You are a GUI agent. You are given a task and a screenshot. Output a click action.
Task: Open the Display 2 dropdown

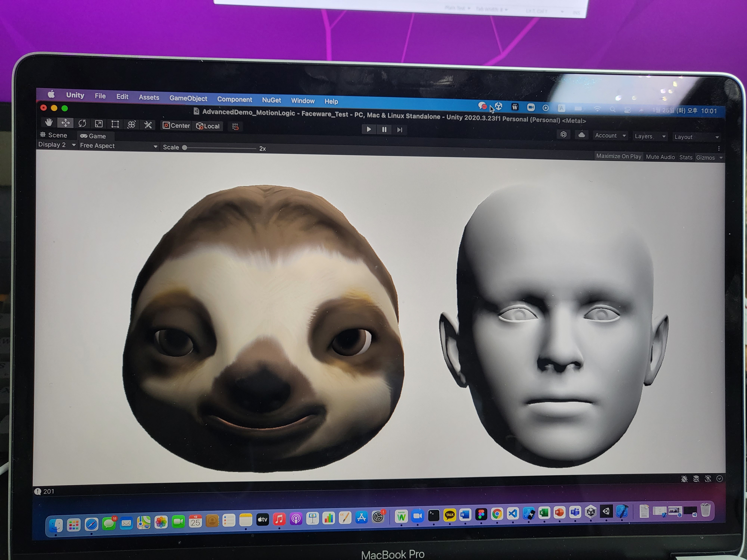[56, 145]
